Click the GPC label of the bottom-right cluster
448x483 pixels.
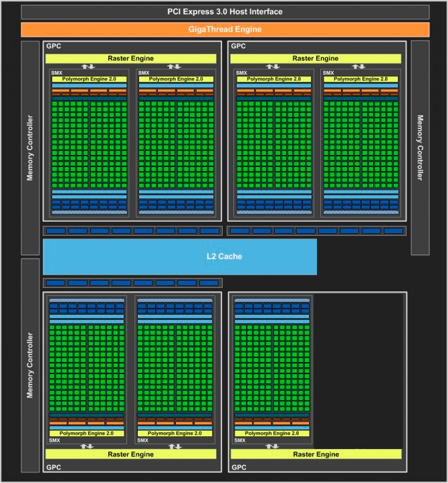pos(239,467)
